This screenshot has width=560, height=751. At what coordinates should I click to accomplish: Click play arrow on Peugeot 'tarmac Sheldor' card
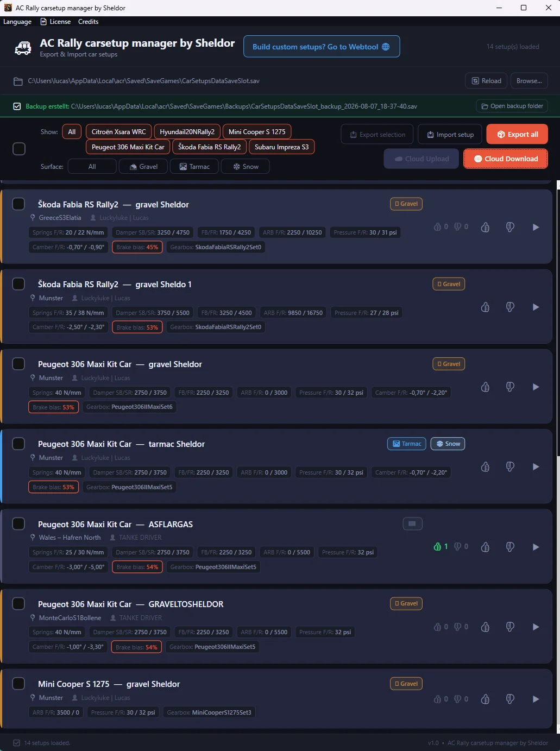[x=536, y=466]
